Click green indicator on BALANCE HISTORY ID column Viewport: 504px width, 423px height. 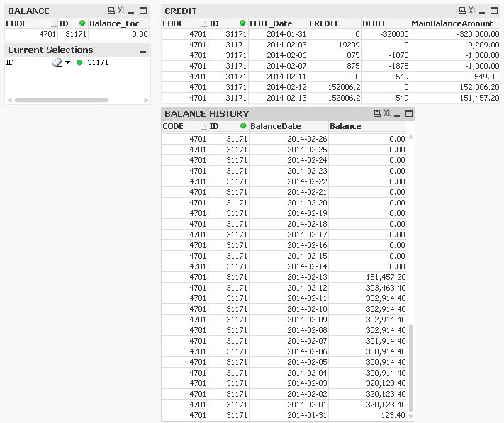(243, 125)
